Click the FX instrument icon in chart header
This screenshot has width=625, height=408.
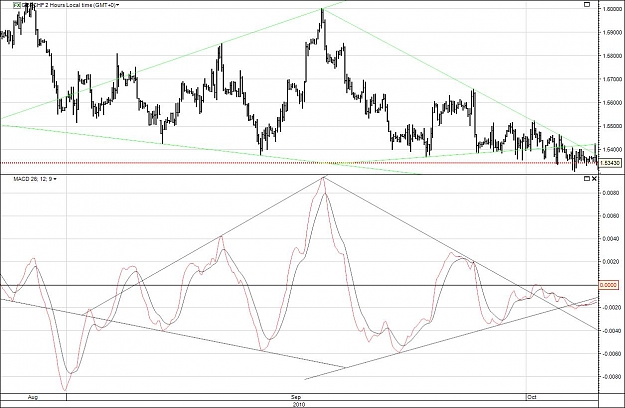17,5
